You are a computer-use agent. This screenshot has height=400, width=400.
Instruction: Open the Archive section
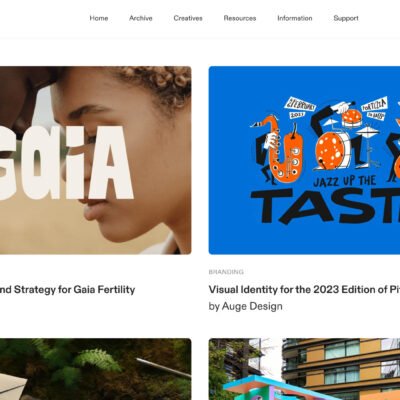click(x=141, y=18)
